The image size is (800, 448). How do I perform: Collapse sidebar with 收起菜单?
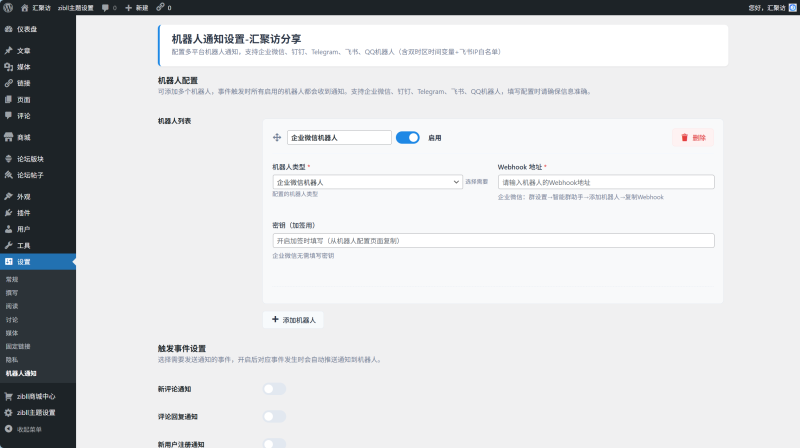pos(30,428)
